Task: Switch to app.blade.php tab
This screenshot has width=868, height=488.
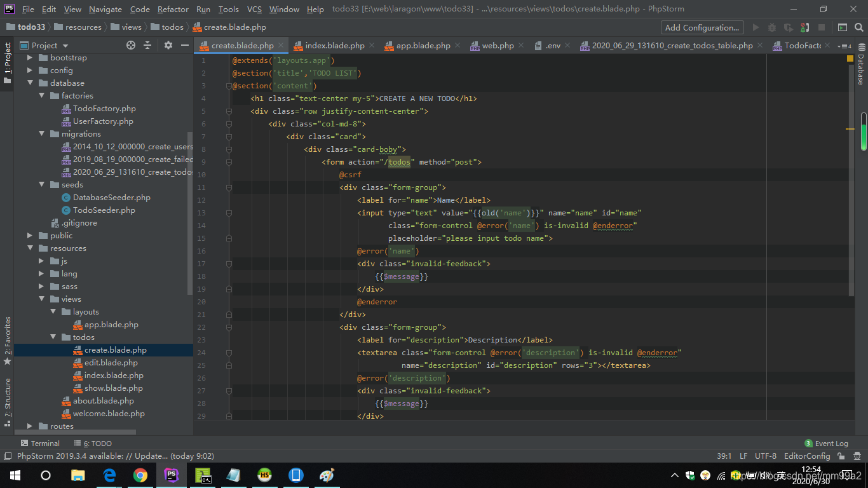Action: pyautogui.click(x=423, y=45)
